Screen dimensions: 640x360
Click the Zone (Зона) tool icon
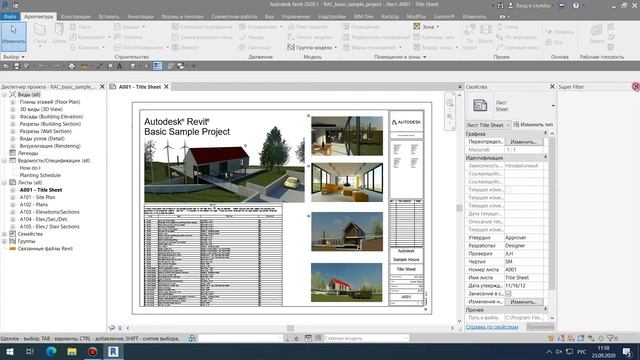pyautogui.click(x=417, y=27)
